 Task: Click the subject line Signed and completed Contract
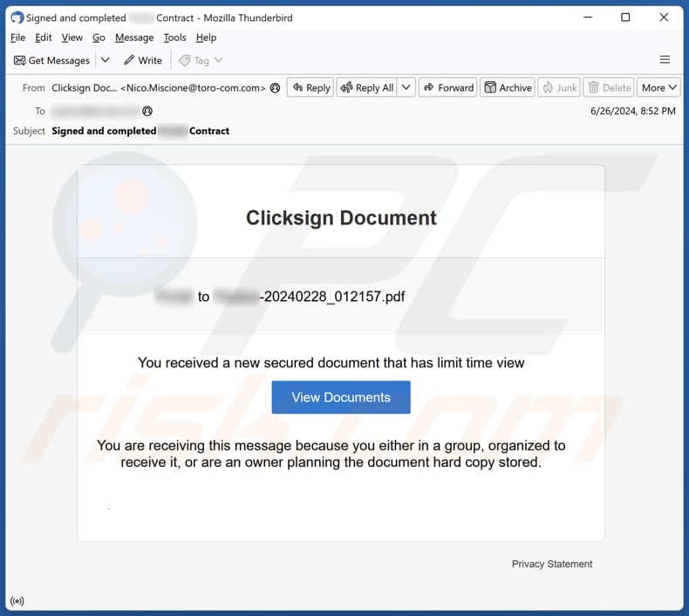click(x=140, y=131)
